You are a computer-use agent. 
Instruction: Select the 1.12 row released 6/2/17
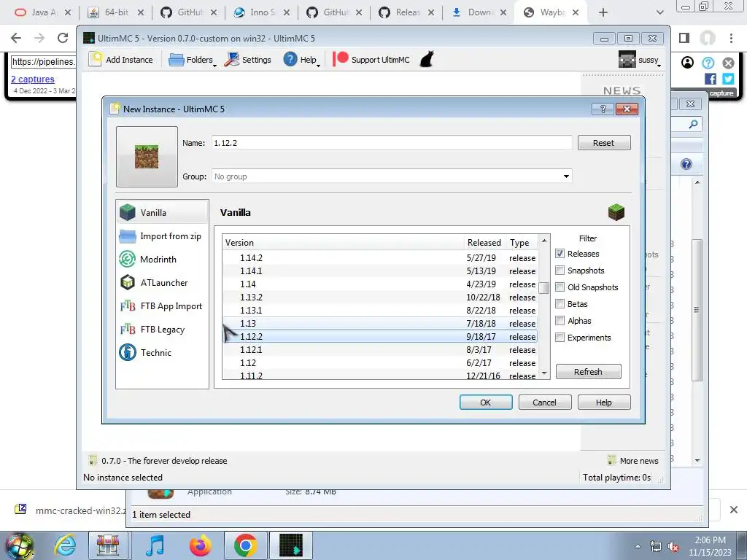pos(380,363)
